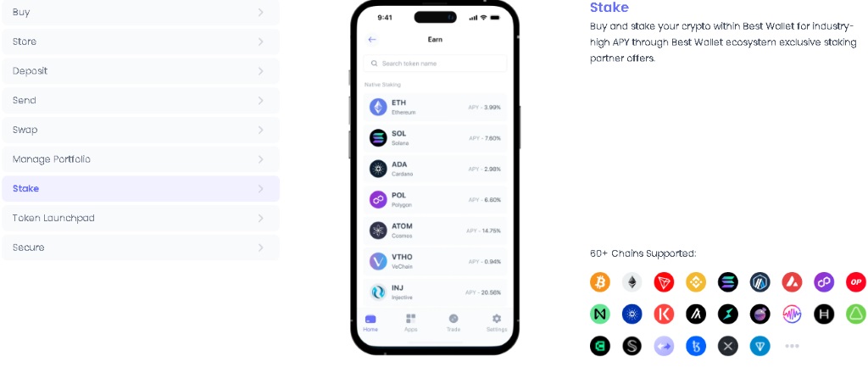Select the Token Launchpad menu item

(141, 218)
